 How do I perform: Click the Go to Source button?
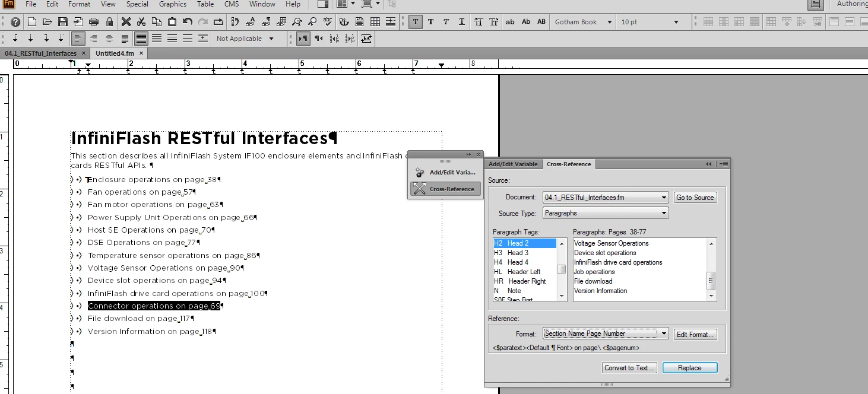695,197
